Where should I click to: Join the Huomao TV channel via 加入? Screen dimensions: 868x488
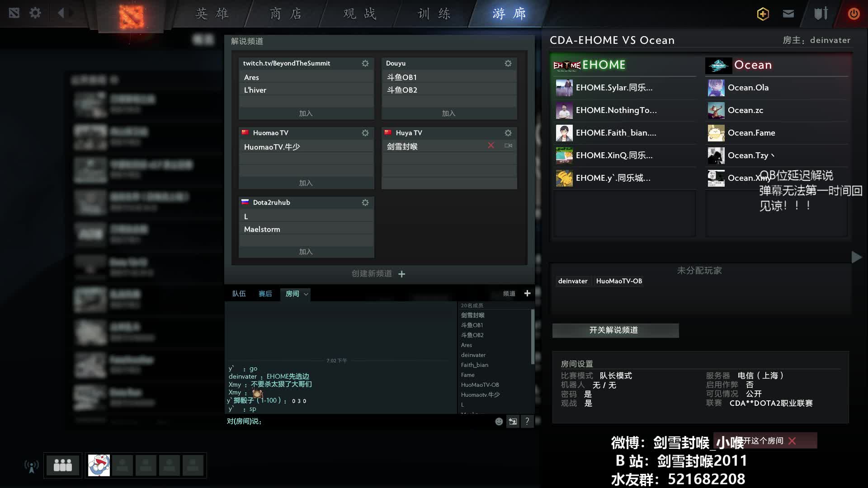306,183
